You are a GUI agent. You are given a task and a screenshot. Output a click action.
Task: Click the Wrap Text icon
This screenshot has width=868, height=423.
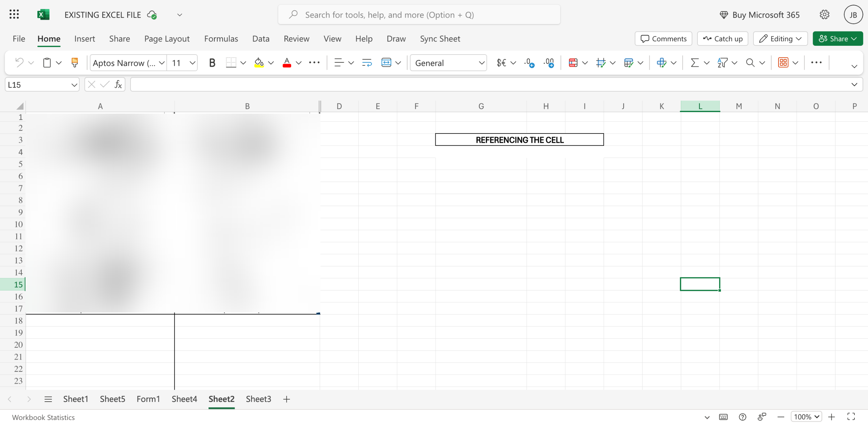tap(367, 63)
